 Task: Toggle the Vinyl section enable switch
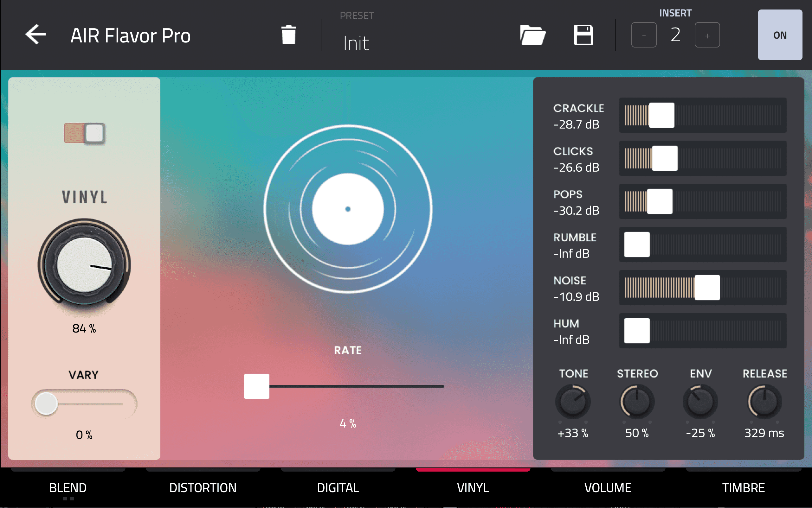(84, 133)
